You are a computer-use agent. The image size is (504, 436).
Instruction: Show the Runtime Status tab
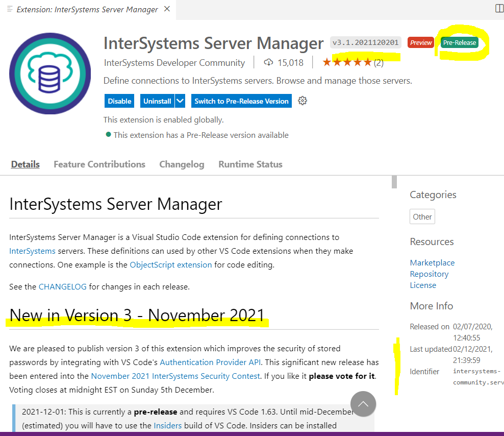[x=250, y=164]
